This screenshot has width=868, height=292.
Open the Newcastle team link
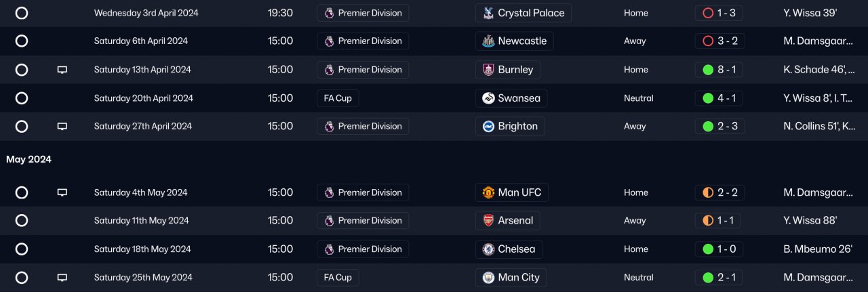point(521,41)
